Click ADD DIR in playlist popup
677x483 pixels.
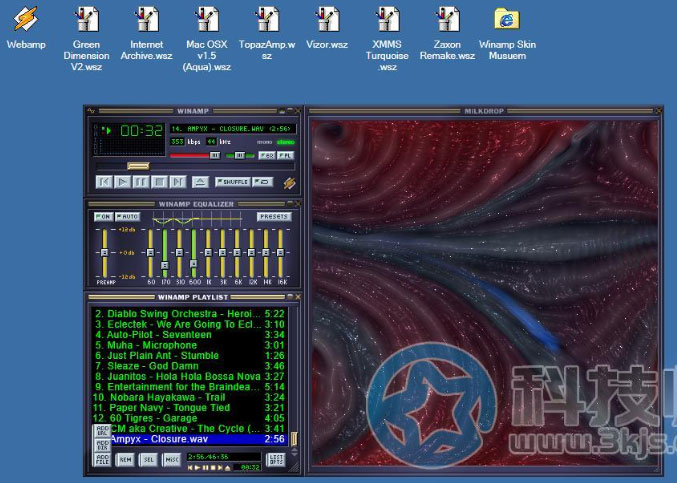(102, 445)
